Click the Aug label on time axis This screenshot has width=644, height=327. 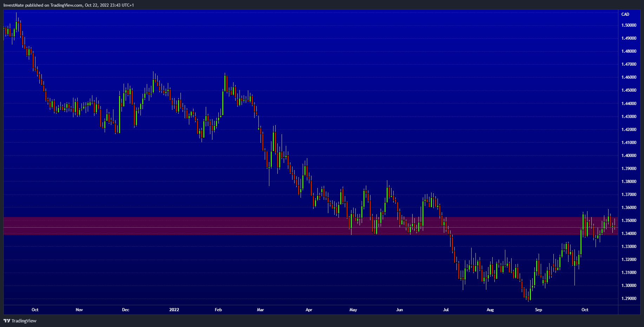tap(490, 310)
